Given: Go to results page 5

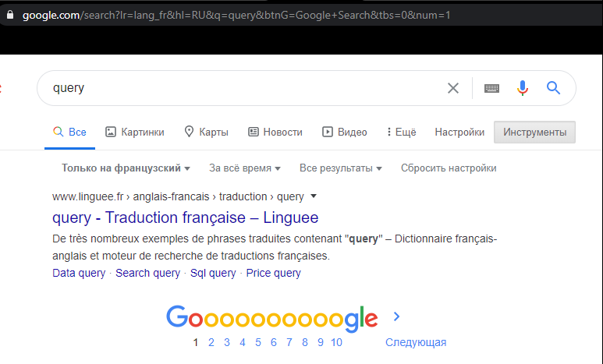Looking at the screenshot, I should click(258, 342).
